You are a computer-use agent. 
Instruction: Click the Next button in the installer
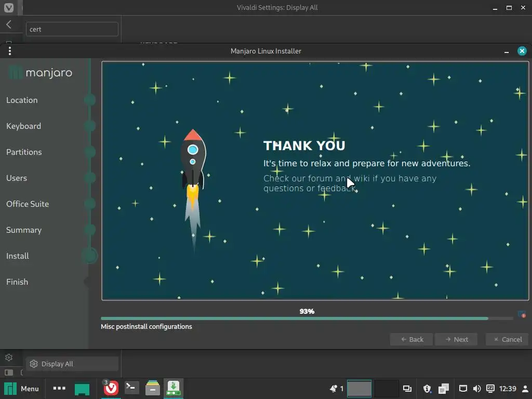click(x=456, y=339)
